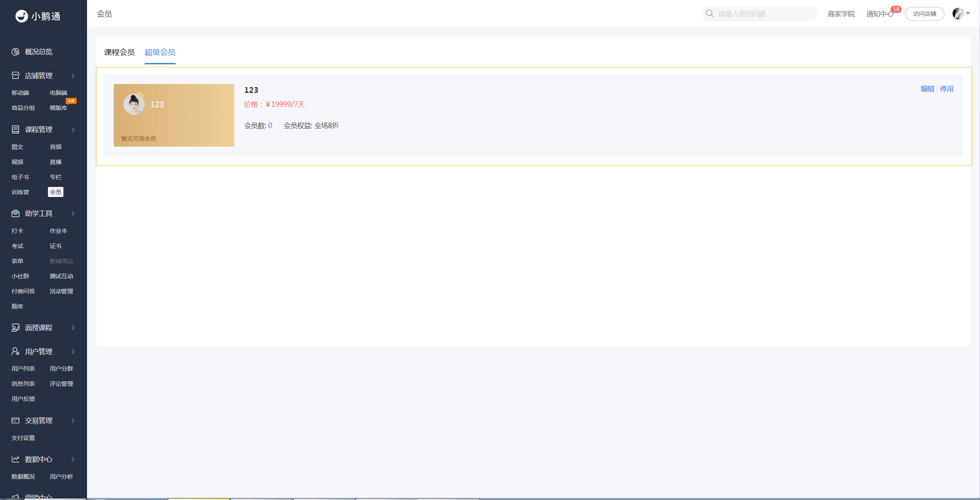Click the 面授课程 icon
Screen dimensions: 980x500
click(15, 327)
